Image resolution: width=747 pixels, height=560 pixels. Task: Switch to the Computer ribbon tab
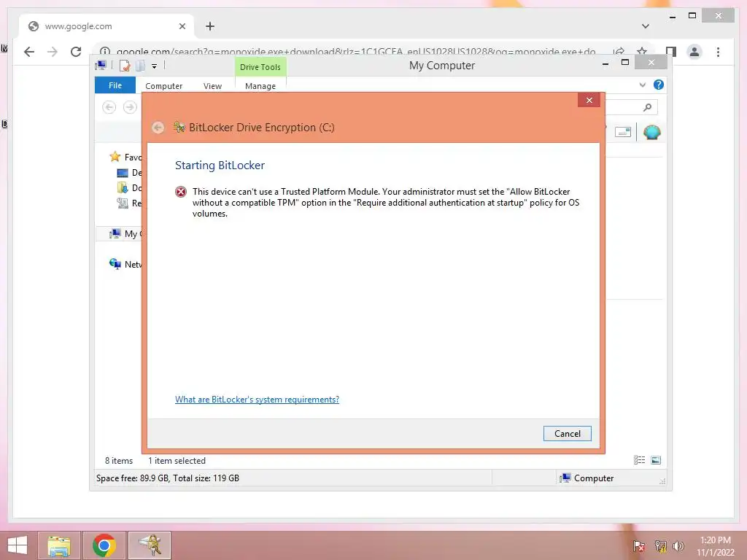point(164,86)
